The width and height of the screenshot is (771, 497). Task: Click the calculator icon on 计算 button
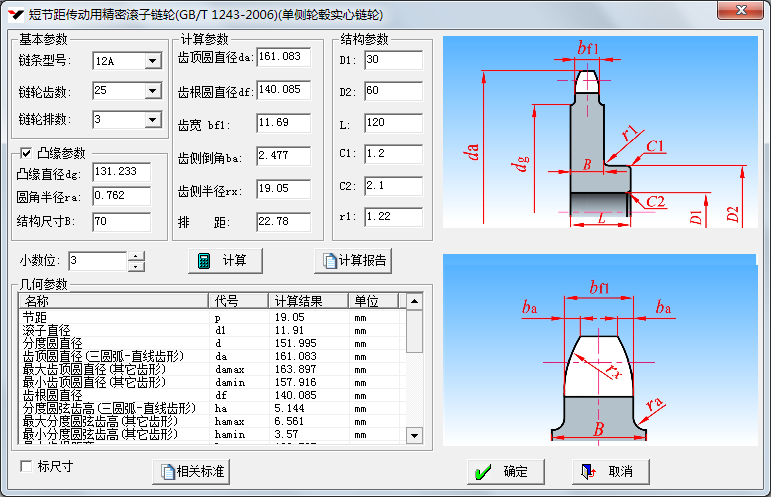click(x=204, y=261)
